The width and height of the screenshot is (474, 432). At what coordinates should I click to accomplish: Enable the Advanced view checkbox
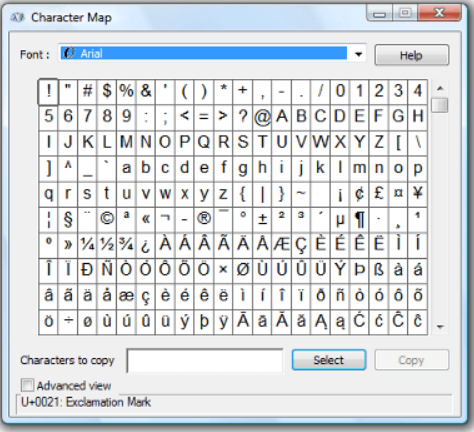pos(27,385)
